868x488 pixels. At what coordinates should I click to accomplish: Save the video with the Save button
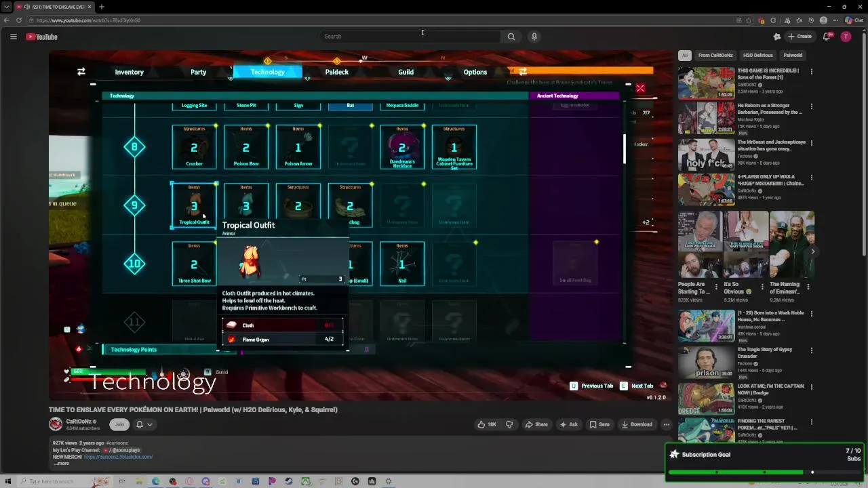pos(599,424)
